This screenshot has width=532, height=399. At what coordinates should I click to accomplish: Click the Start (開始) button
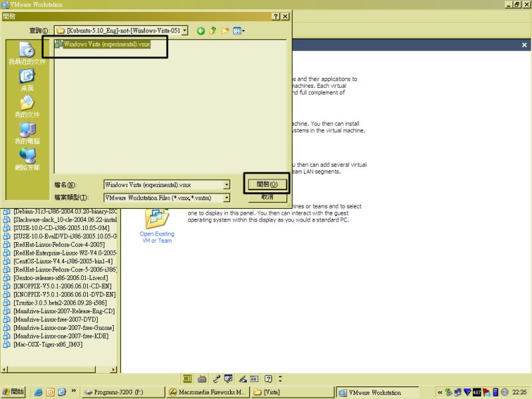pos(13,392)
